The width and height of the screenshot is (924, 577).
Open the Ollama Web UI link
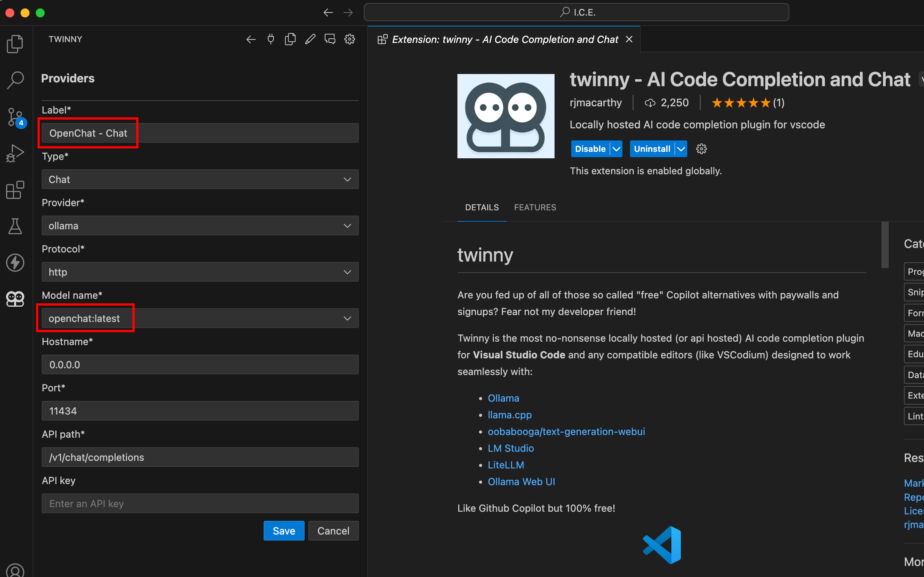(x=521, y=482)
